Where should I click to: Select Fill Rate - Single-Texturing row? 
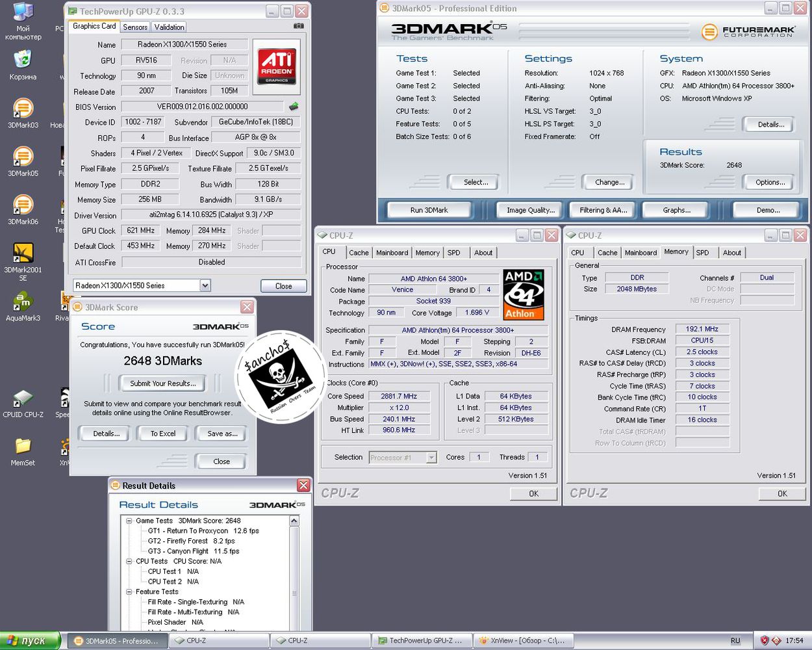click(x=196, y=602)
